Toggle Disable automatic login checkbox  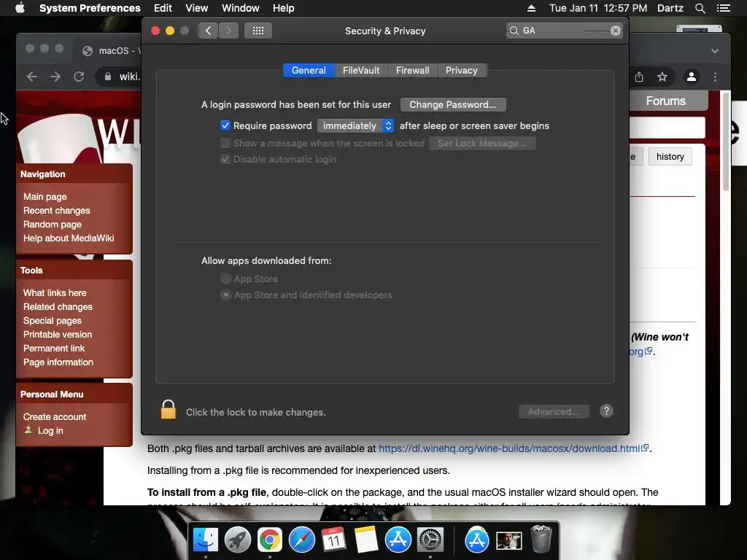click(x=225, y=159)
